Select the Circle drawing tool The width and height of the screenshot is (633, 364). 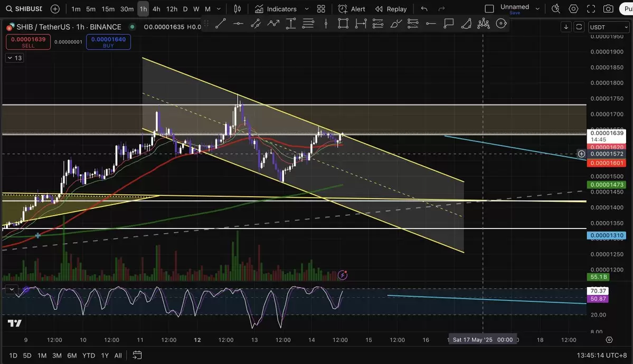501,24
